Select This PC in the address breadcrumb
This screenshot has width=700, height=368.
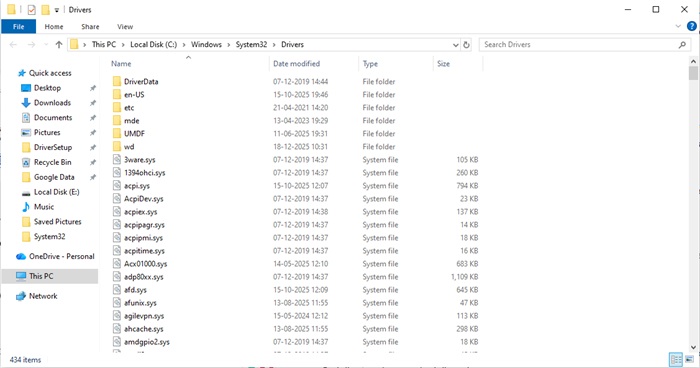[x=104, y=45]
